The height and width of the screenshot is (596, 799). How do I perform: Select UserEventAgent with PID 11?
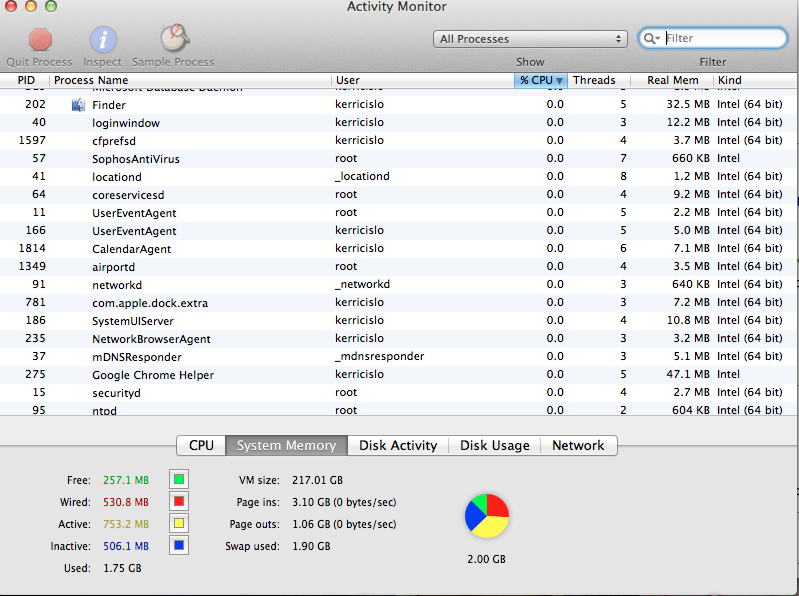398,212
